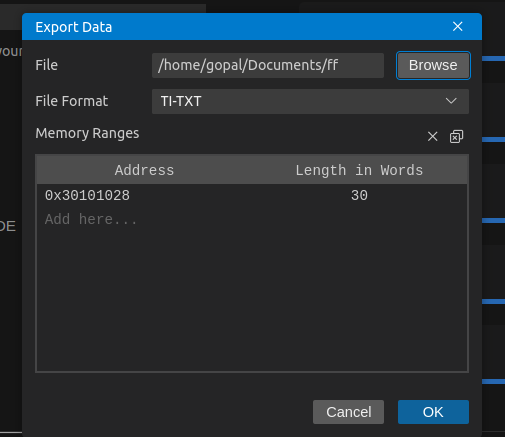Select length value 30 cell

tap(359, 195)
